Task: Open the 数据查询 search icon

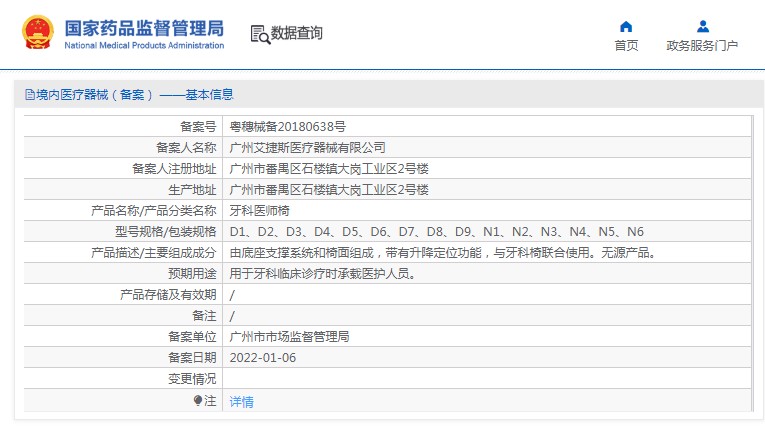Action: (x=260, y=34)
